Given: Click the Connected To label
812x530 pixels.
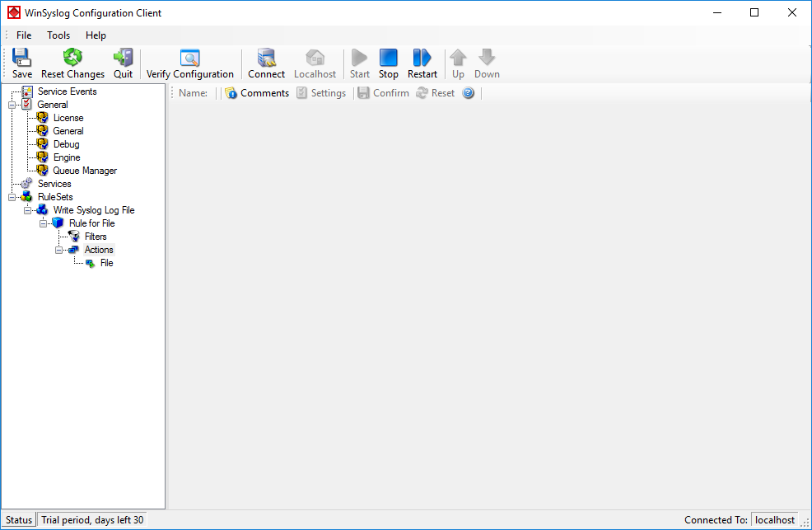Looking at the screenshot, I should 716,519.
